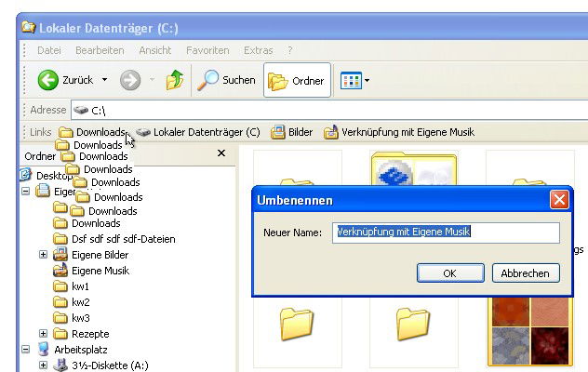Expand the Rezepte folder node
The width and height of the screenshot is (588, 372).
(x=43, y=333)
